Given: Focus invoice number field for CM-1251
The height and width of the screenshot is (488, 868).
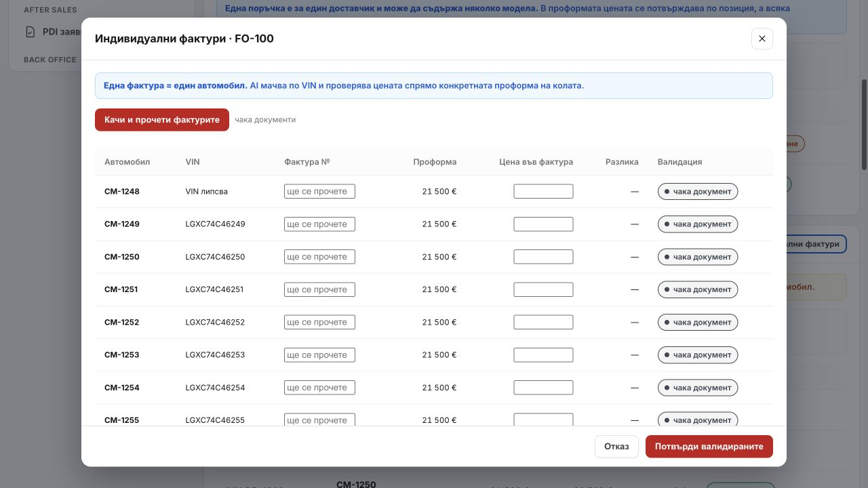Looking at the screenshot, I should tap(319, 289).
